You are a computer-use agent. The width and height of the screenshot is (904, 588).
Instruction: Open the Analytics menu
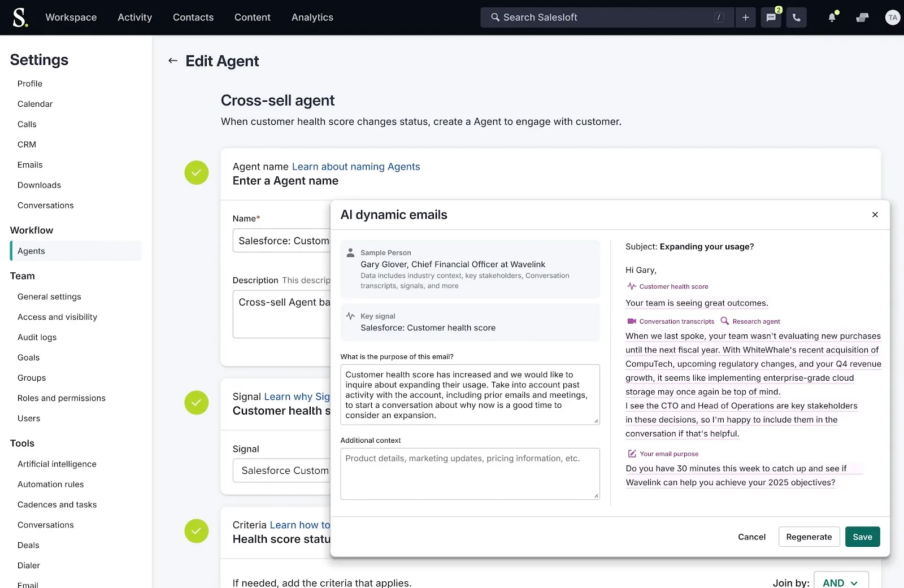312,18
